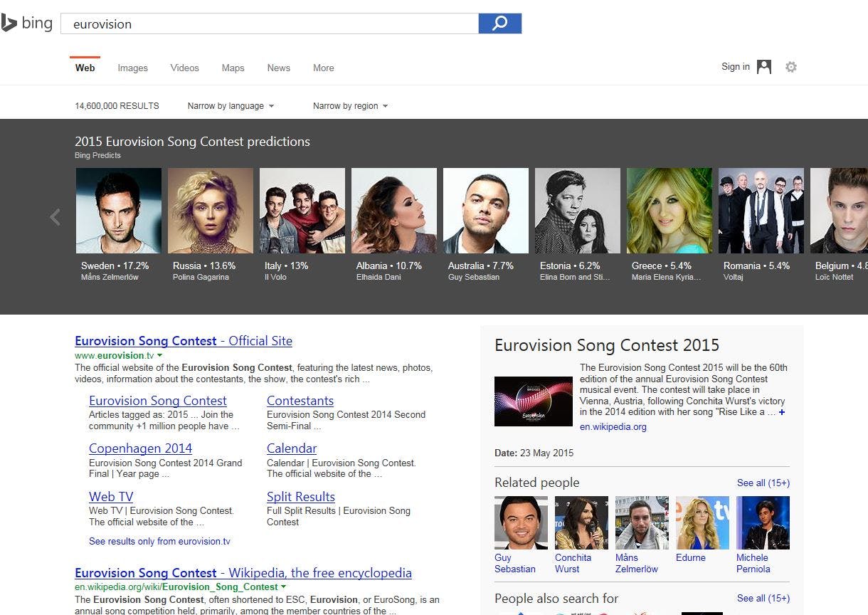Viewport: 868px width, 615px height.
Task: Open the settings gear menu
Action: 790,66
